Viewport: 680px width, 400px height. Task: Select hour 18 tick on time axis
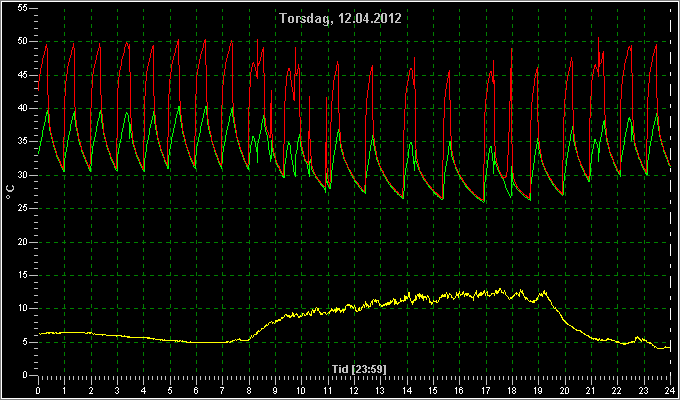click(x=512, y=390)
